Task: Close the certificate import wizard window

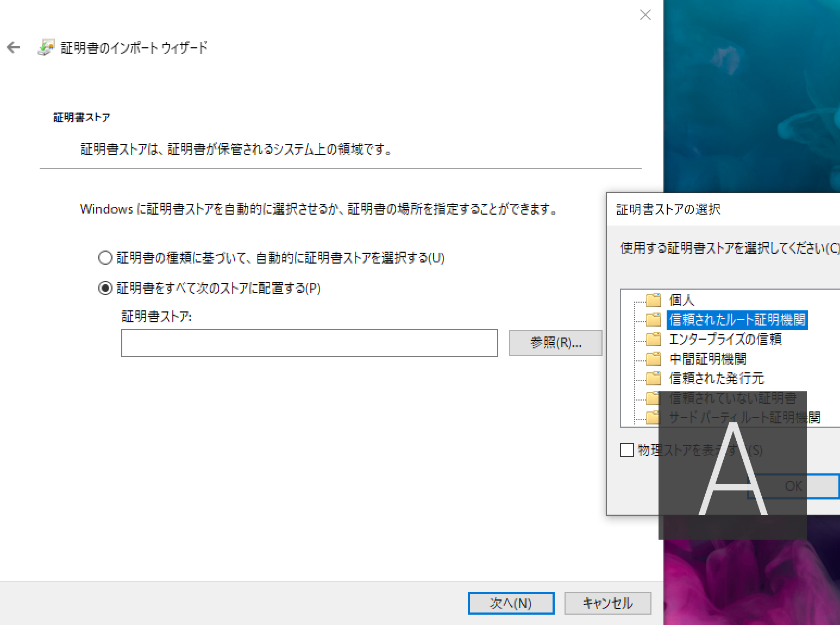Action: (x=645, y=15)
